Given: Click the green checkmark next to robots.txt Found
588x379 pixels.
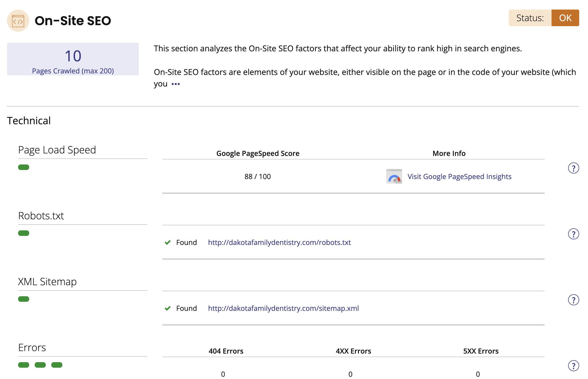Looking at the screenshot, I should click(168, 242).
